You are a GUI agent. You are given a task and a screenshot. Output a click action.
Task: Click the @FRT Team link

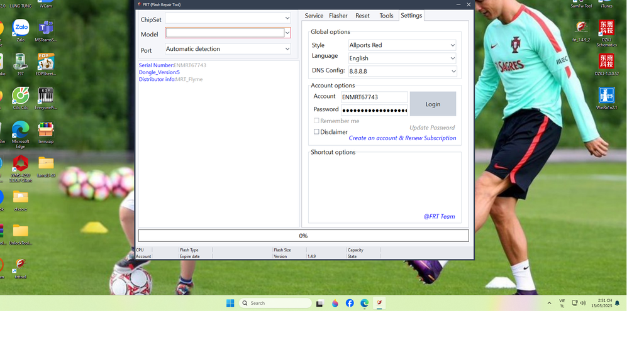click(x=439, y=216)
